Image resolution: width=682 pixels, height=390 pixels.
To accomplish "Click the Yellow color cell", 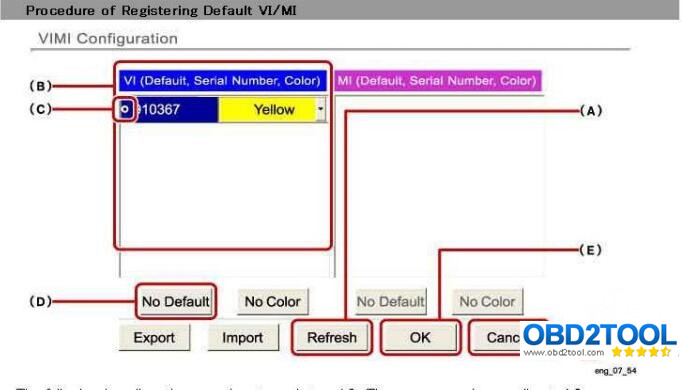I will 267,110.
